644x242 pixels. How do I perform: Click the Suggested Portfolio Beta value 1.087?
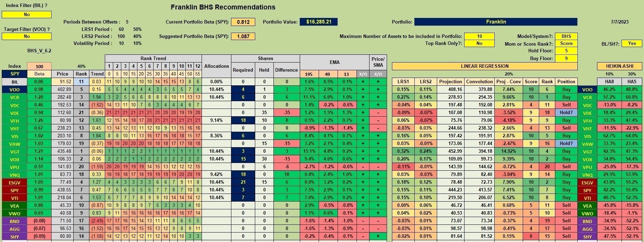pyautogui.click(x=243, y=36)
